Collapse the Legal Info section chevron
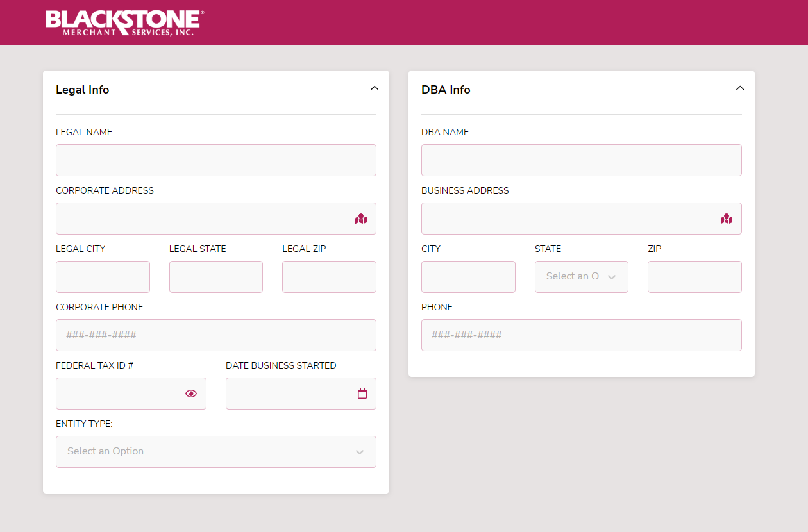This screenshot has height=532, width=808. point(375,88)
